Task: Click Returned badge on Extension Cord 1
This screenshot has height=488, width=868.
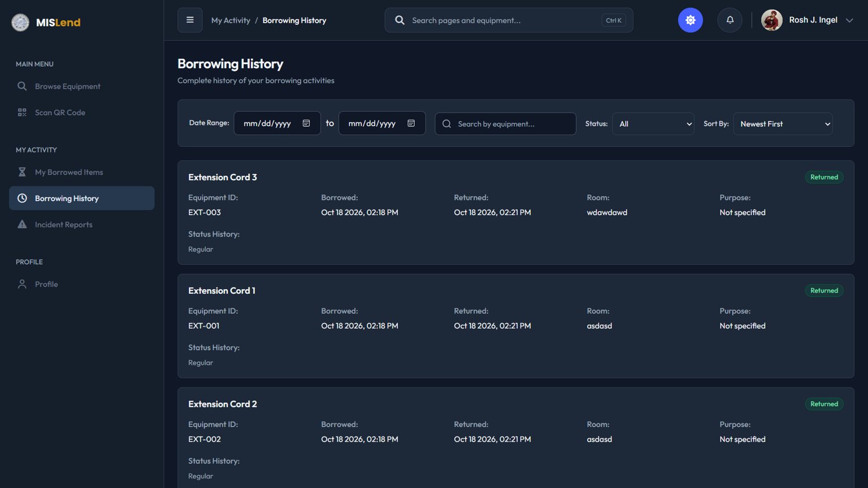Action: pos(824,291)
